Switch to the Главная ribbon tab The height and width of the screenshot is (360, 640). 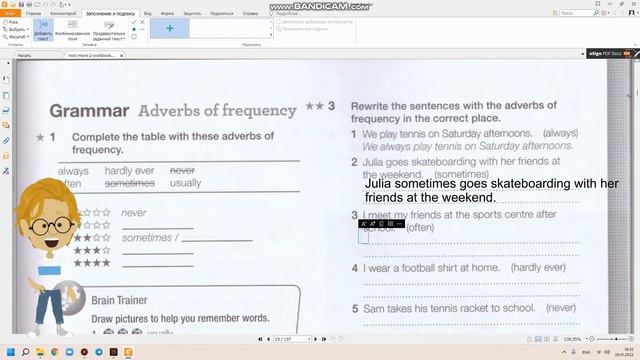pos(33,13)
